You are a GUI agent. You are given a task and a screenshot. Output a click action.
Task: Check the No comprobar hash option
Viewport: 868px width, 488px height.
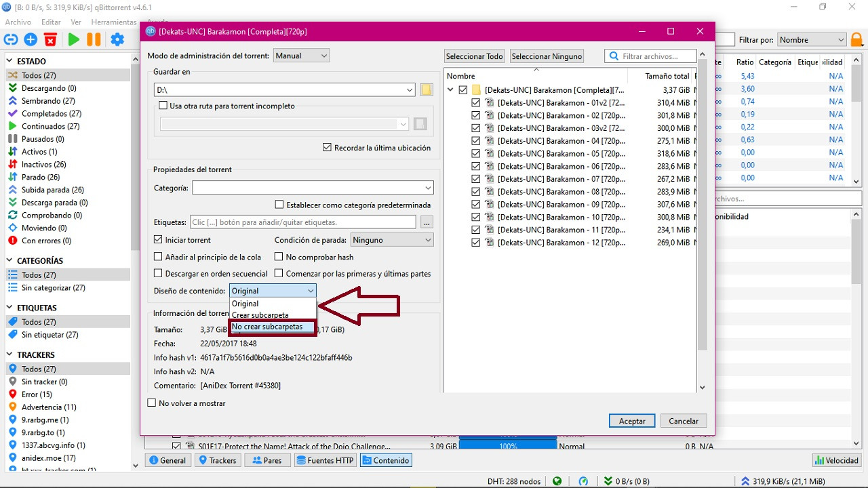click(x=279, y=257)
